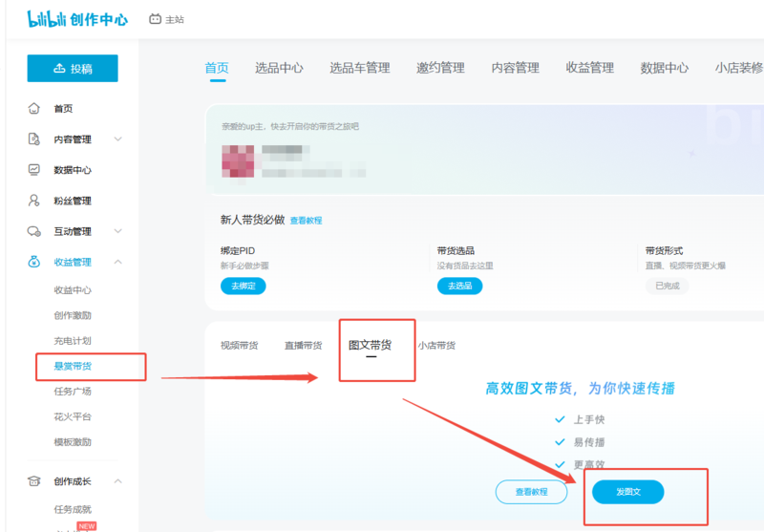Open 任务广场 submenu item
The width and height of the screenshot is (764, 532).
coord(73,392)
